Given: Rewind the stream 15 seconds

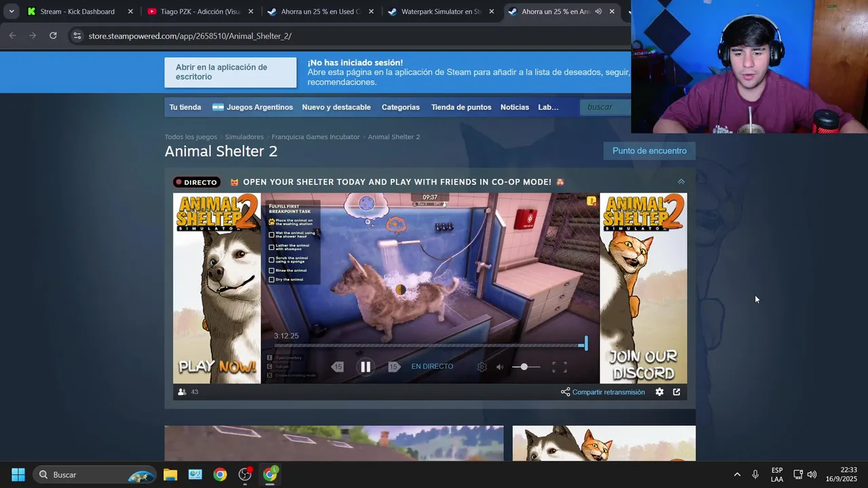Looking at the screenshot, I should tap(338, 367).
